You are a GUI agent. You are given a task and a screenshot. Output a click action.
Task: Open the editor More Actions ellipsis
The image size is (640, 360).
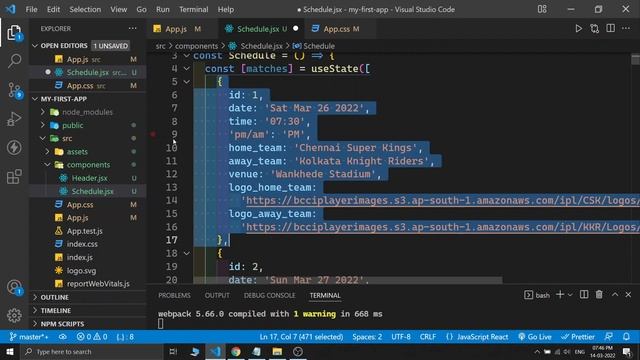pyautogui.click(x=626, y=28)
